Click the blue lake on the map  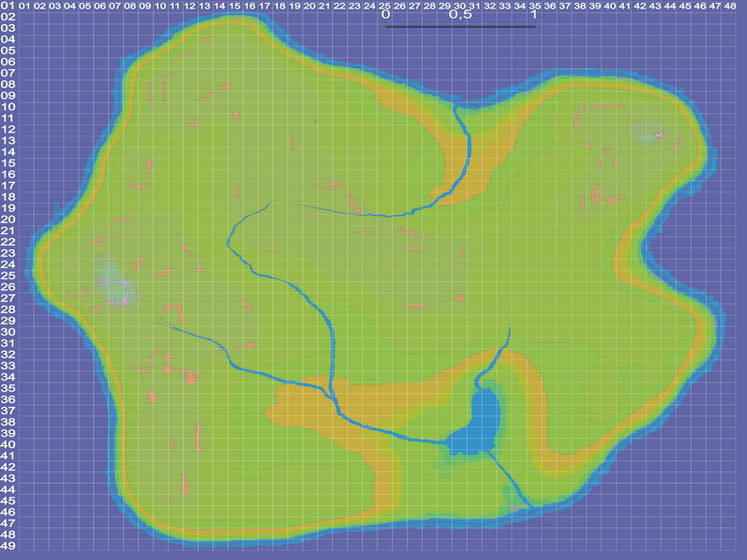tap(484, 413)
